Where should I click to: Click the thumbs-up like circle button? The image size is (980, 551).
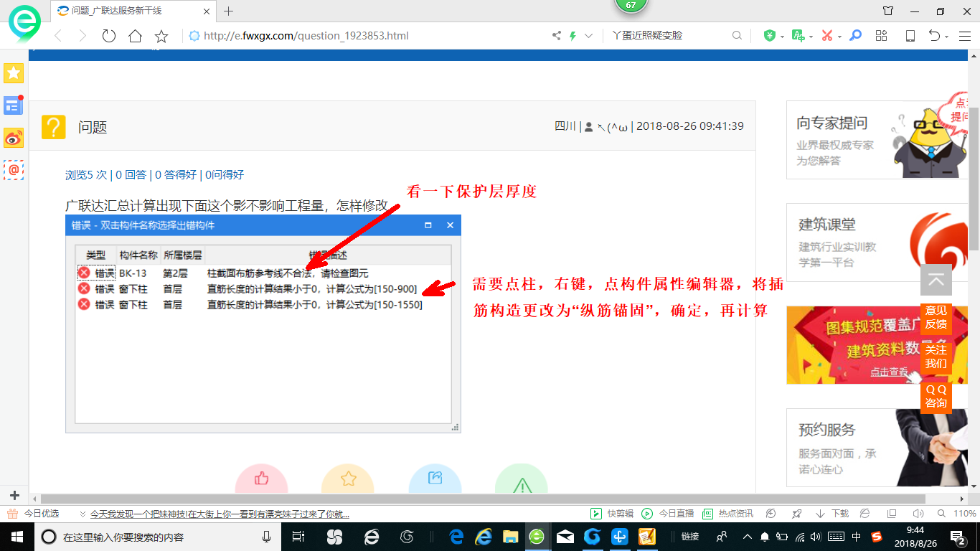tap(261, 479)
